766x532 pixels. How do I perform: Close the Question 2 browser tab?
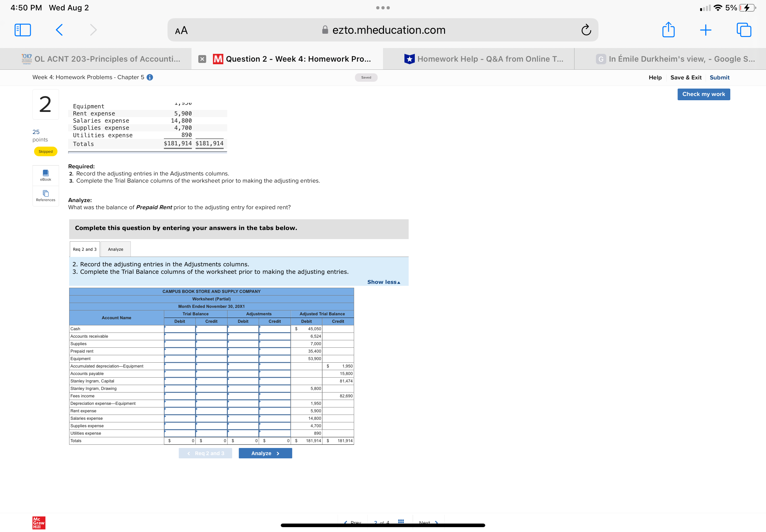point(202,59)
